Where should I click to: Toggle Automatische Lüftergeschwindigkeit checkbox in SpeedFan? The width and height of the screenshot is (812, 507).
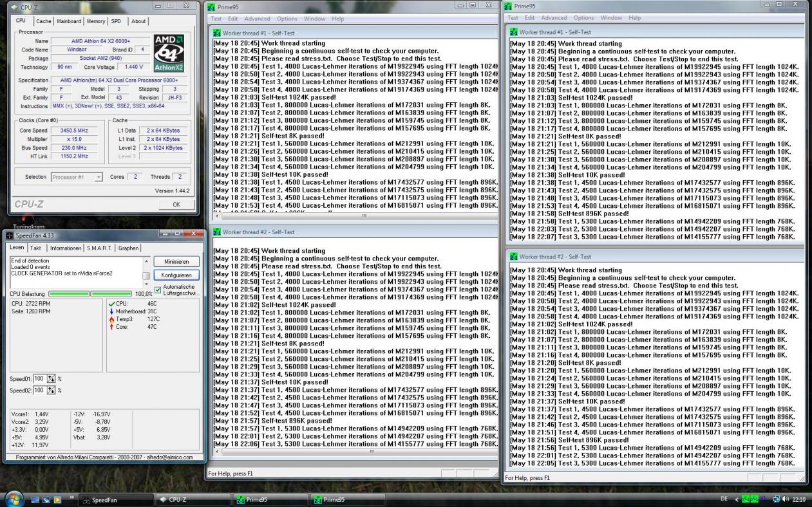click(158, 290)
